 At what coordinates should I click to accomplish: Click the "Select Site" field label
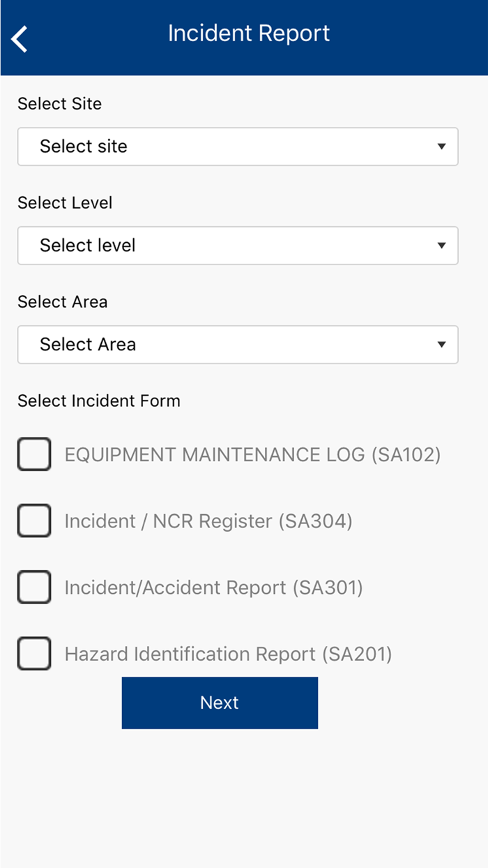[59, 104]
